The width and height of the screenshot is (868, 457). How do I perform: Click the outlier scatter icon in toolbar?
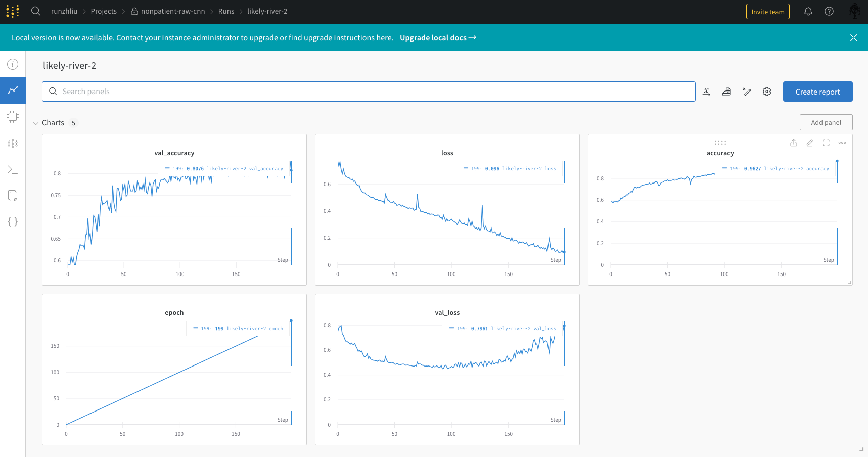[747, 92]
